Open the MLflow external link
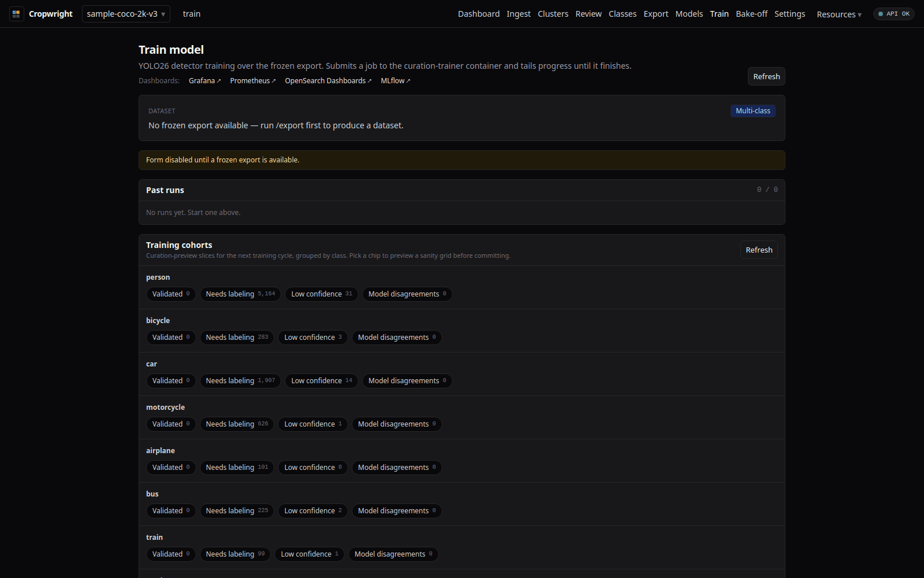This screenshot has height=578, width=924. [396, 81]
